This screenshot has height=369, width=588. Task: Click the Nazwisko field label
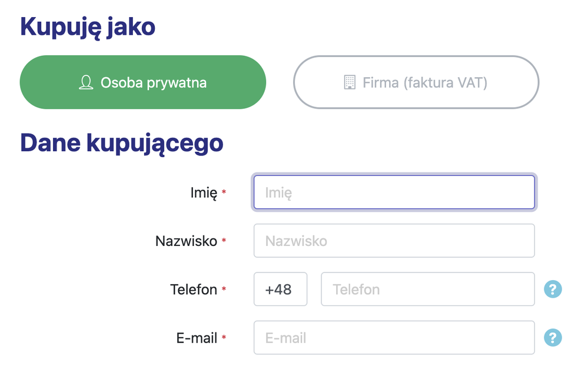pos(187,241)
